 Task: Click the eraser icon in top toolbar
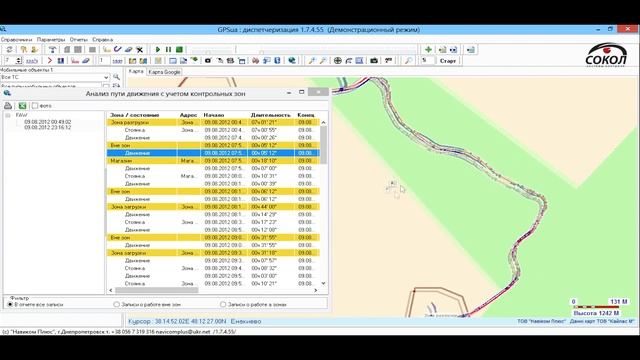tap(129, 49)
